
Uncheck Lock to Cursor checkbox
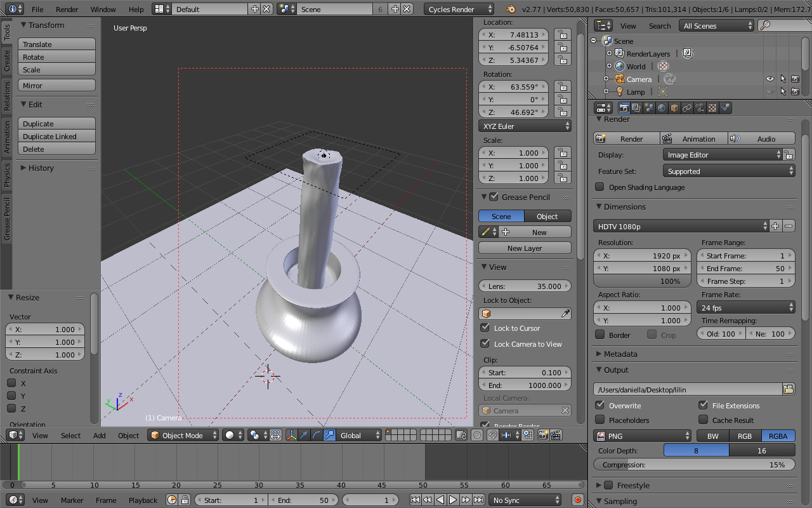coord(485,328)
